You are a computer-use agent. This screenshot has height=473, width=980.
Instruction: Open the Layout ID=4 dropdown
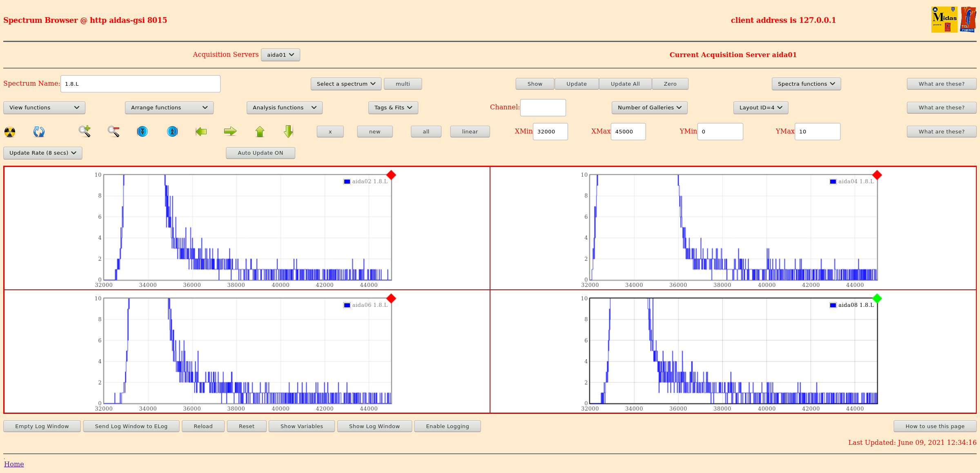(x=760, y=108)
